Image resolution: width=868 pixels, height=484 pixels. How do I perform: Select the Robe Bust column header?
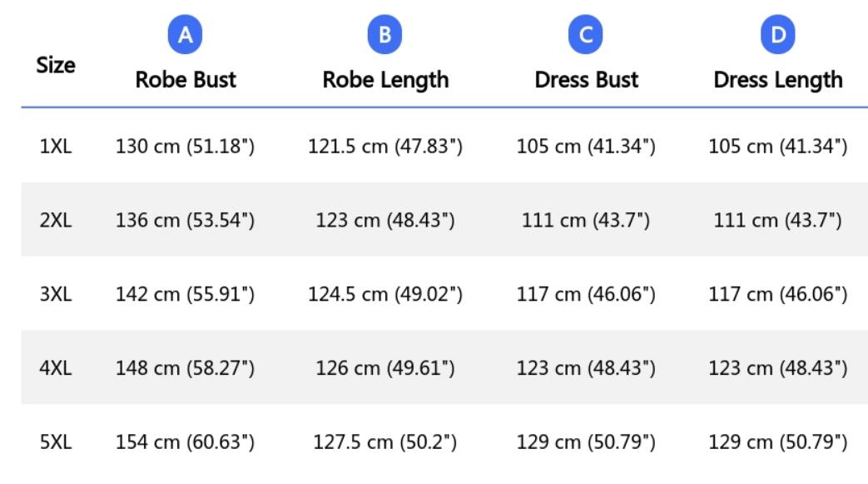[186, 80]
